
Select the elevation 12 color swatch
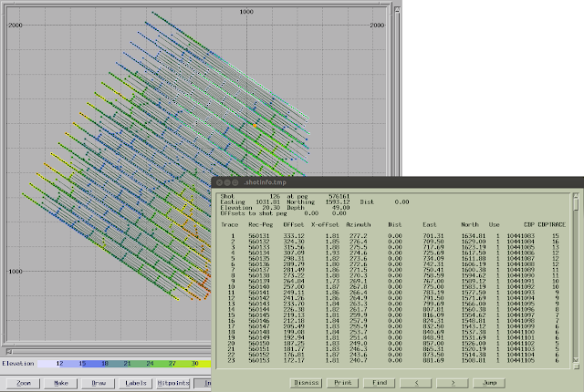pos(59,363)
